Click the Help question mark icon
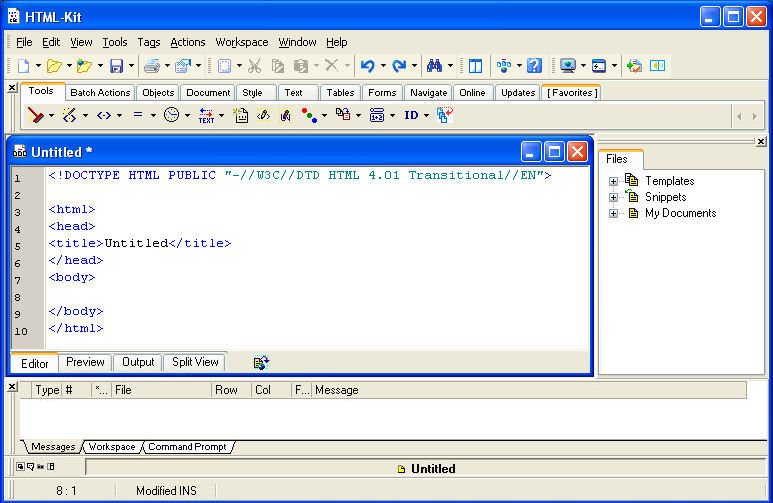The height and width of the screenshot is (503, 773). click(x=534, y=66)
